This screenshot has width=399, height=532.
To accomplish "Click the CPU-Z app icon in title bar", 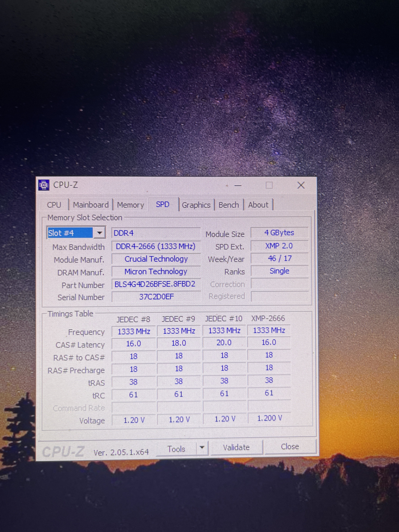I will (44, 185).
